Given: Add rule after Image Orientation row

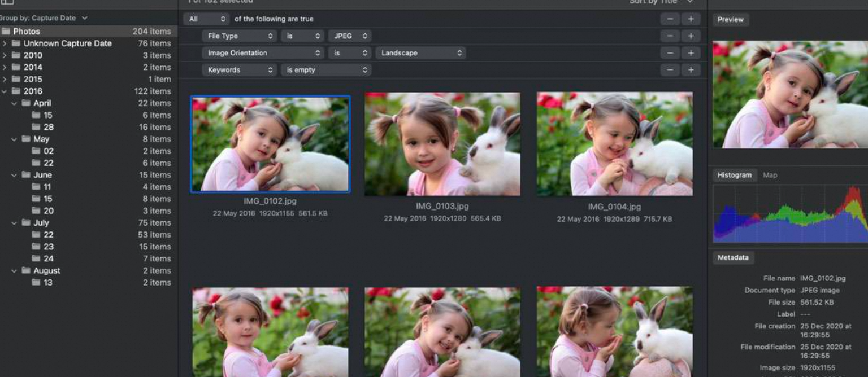Looking at the screenshot, I should point(691,53).
